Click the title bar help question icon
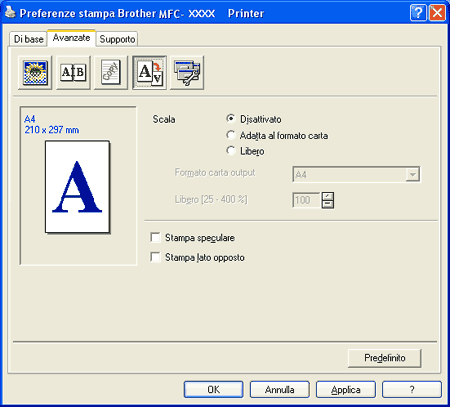 click(x=418, y=13)
